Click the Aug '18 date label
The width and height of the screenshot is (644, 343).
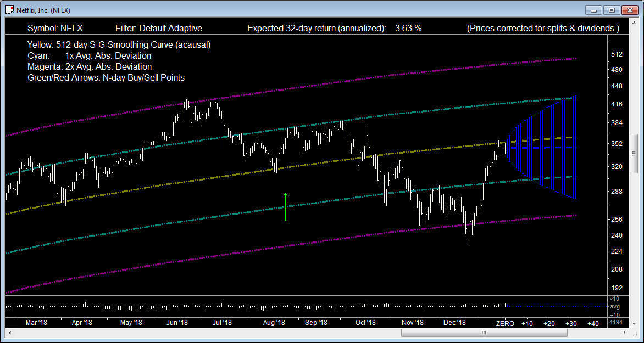[x=274, y=323]
